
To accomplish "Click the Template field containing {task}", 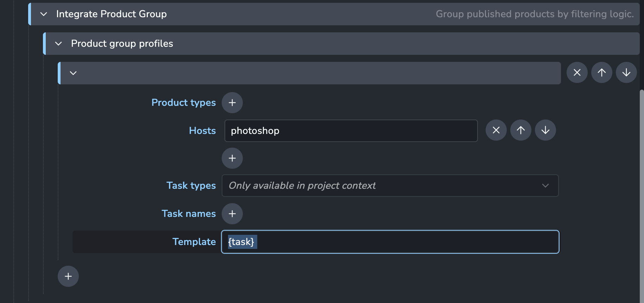I will [390, 242].
